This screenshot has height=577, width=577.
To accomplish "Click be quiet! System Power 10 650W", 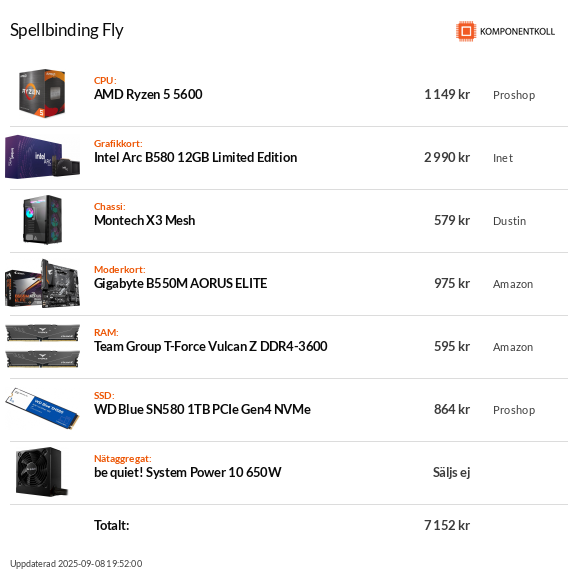I will tap(188, 472).
